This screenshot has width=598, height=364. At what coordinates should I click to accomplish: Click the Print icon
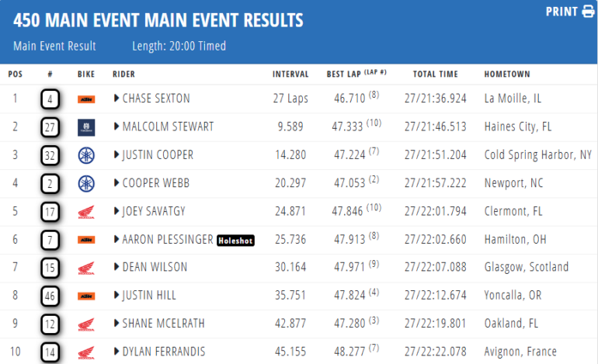tap(589, 12)
